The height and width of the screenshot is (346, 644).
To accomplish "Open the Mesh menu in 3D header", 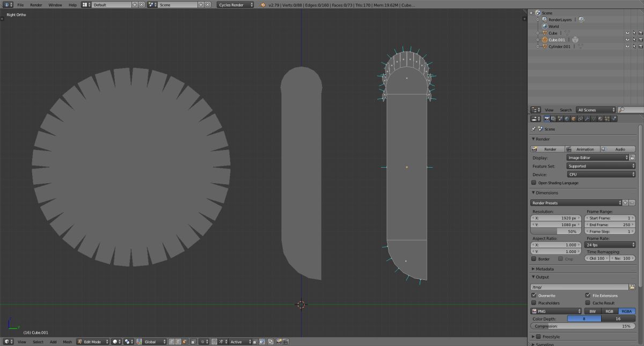I will pyautogui.click(x=67, y=342).
